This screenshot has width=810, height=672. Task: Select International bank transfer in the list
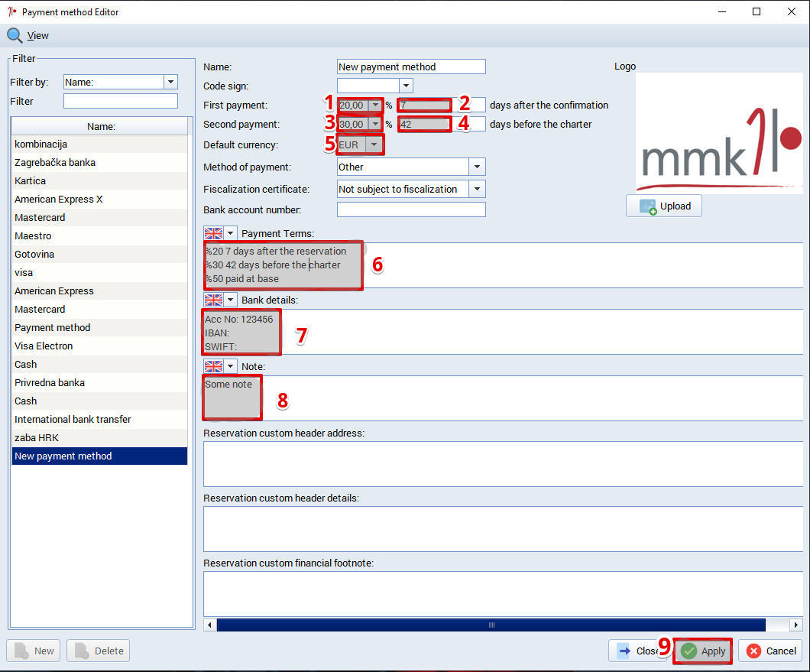(x=99, y=419)
